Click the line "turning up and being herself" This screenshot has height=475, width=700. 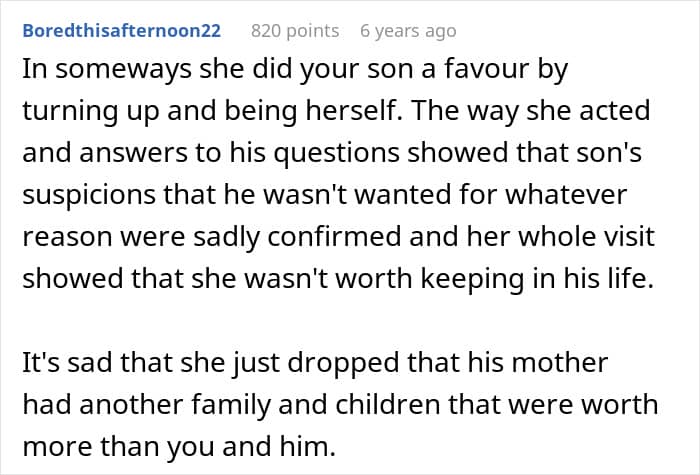[211, 112]
